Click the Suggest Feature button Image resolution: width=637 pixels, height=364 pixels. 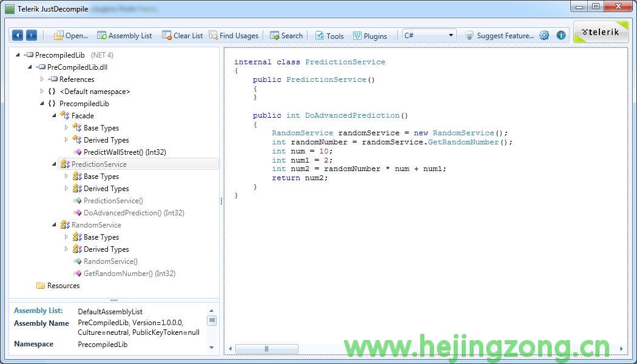[499, 36]
